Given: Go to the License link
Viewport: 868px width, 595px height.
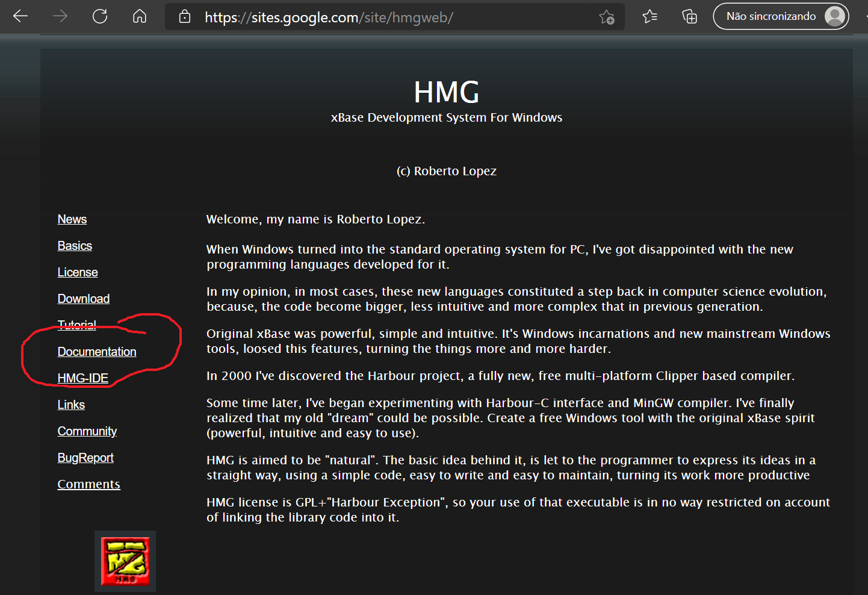Looking at the screenshot, I should 78,272.
